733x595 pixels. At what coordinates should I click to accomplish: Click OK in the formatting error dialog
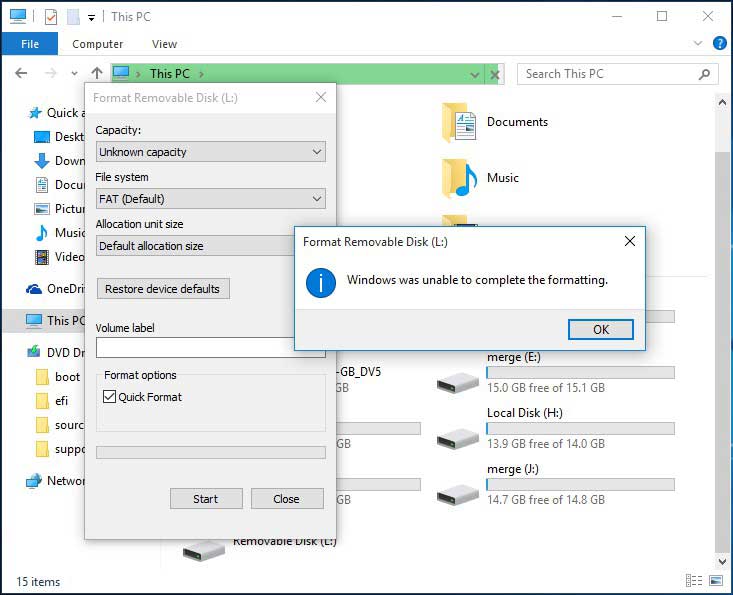(601, 330)
